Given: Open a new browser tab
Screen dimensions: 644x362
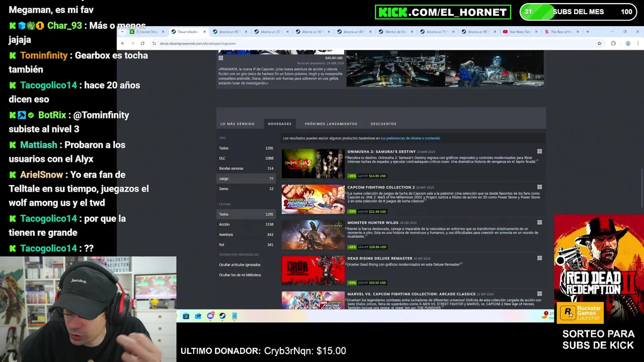Looking at the screenshot, I should tap(587, 32).
